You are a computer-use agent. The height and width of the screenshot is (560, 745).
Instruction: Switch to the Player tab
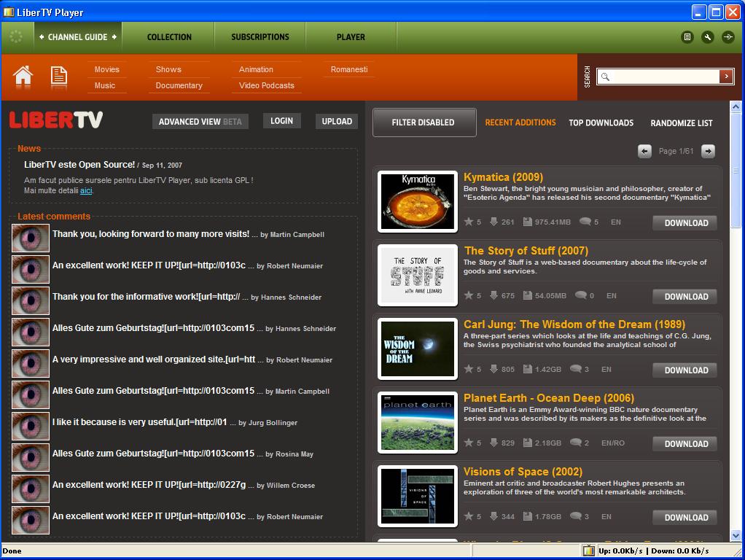[351, 37]
